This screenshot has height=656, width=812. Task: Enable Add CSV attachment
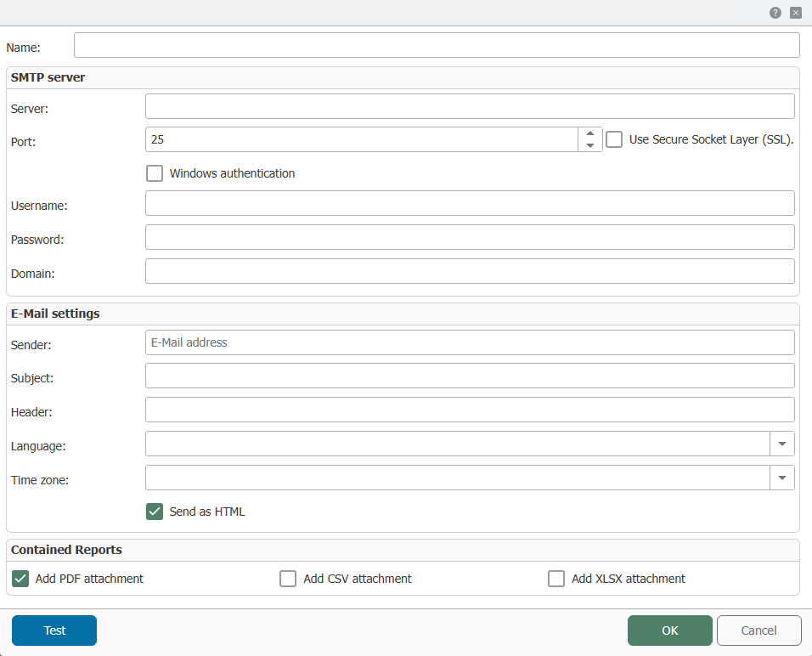(288, 579)
